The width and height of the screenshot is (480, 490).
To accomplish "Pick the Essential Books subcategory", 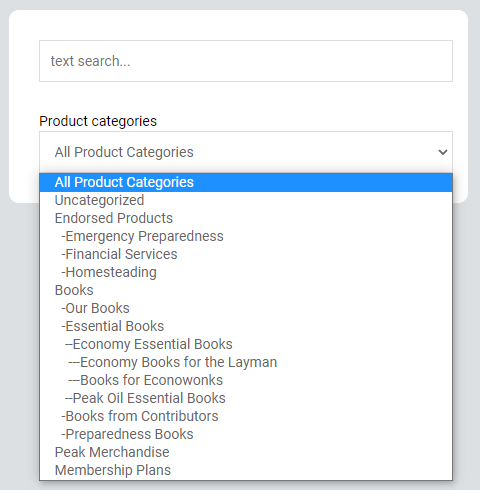I will [246, 326].
